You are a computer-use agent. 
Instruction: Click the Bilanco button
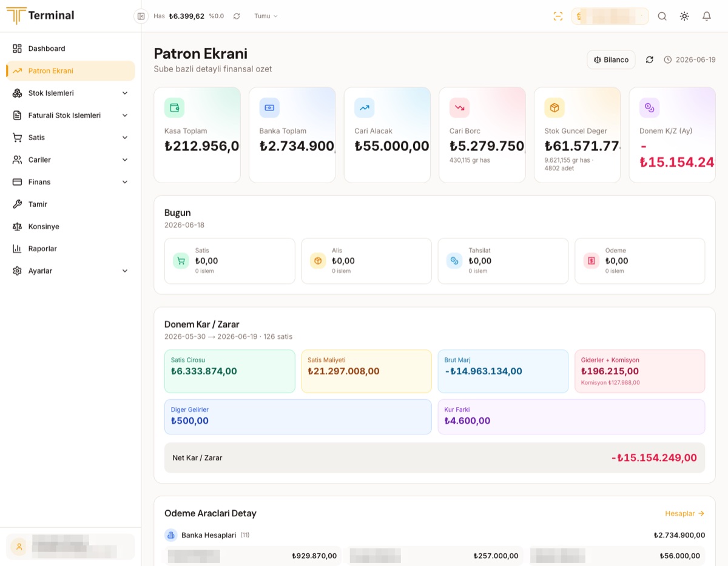coord(611,59)
